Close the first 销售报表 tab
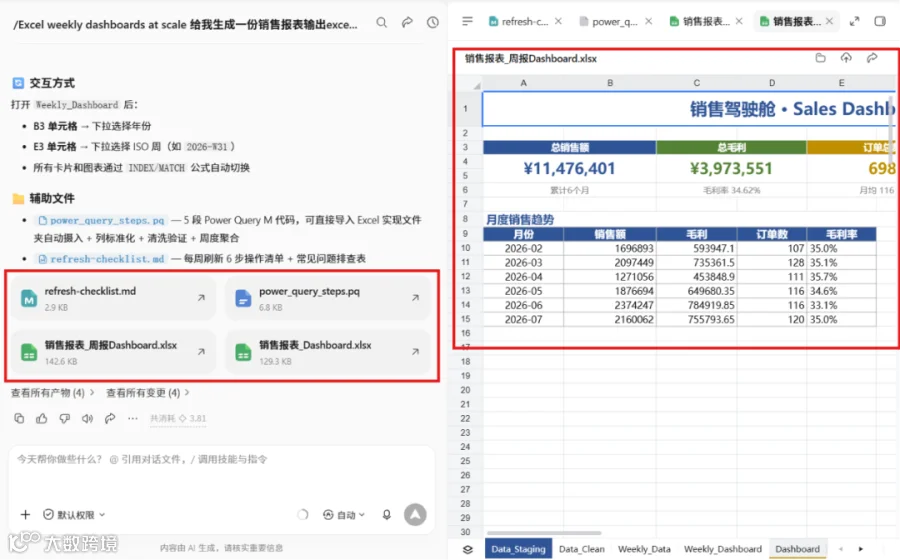 tap(739, 21)
